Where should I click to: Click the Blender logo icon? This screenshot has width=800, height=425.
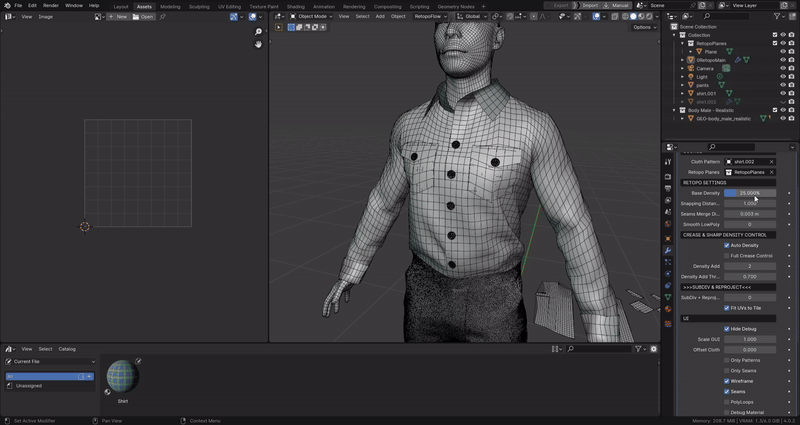pos(6,5)
